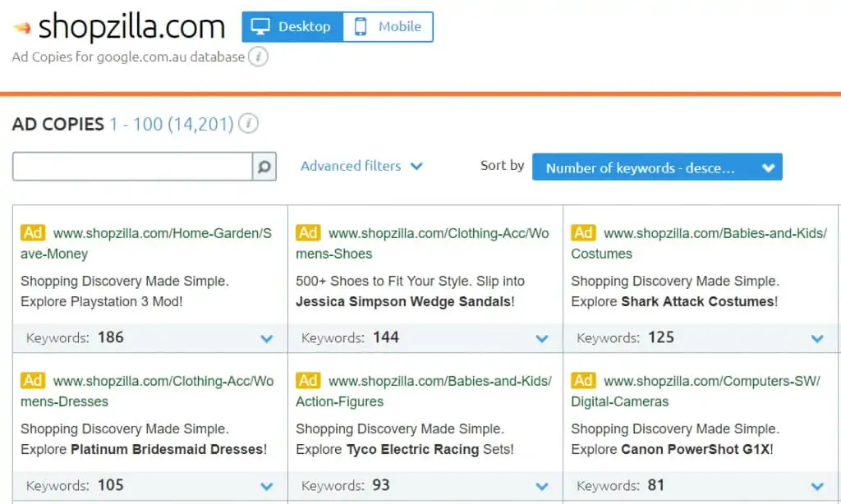
Task: Select the text 'Jessica Simpson Wedge Sandals!'
Action: pyautogui.click(x=405, y=301)
